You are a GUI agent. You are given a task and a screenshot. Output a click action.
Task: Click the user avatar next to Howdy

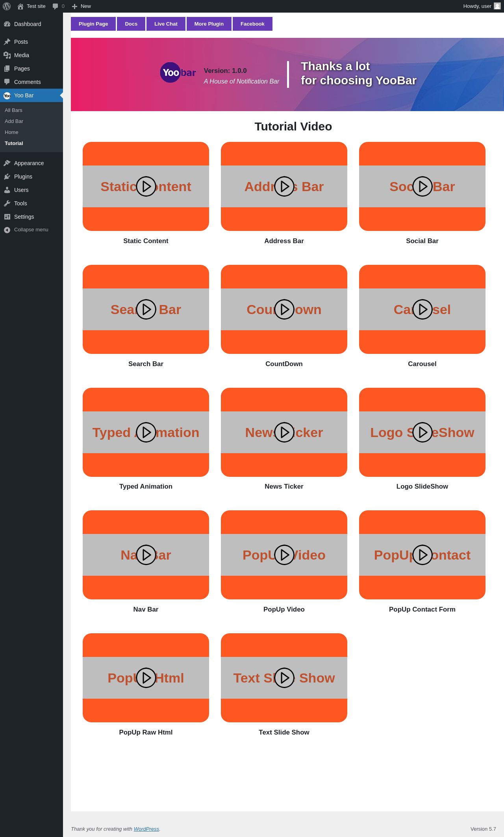[497, 6]
